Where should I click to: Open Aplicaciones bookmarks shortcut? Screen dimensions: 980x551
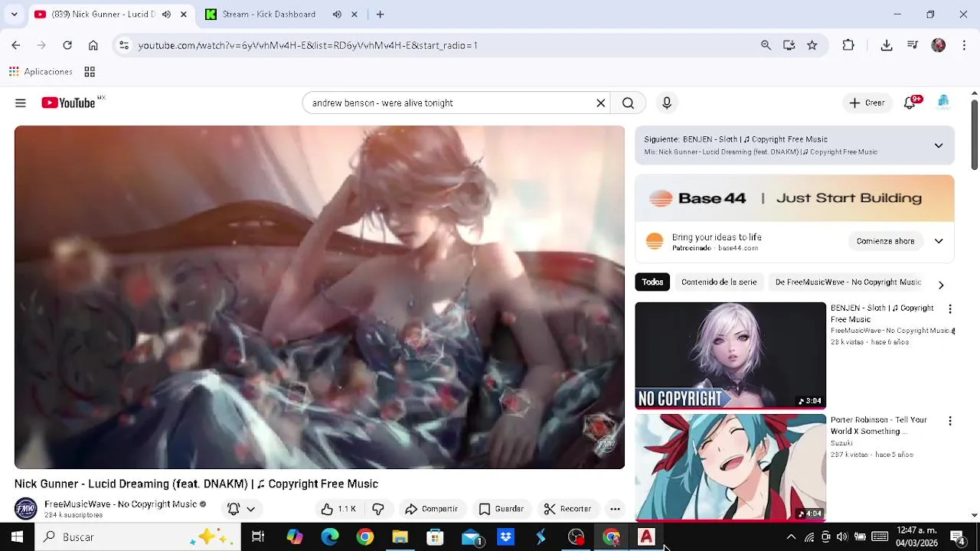[x=41, y=72]
